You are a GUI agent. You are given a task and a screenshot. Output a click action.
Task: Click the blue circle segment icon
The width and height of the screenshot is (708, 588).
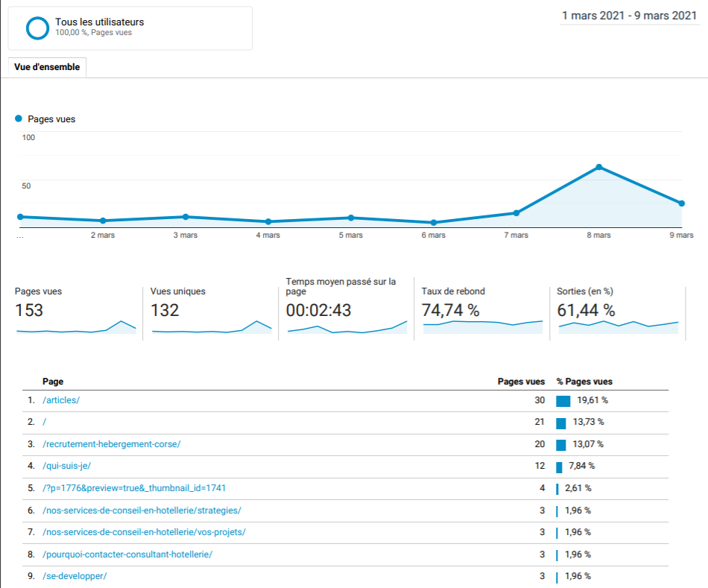coord(37,28)
